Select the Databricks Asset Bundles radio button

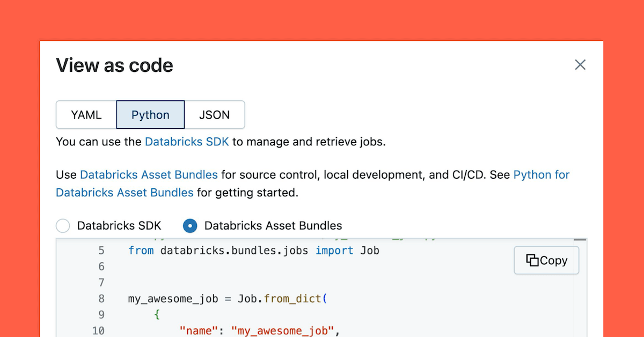[190, 226]
